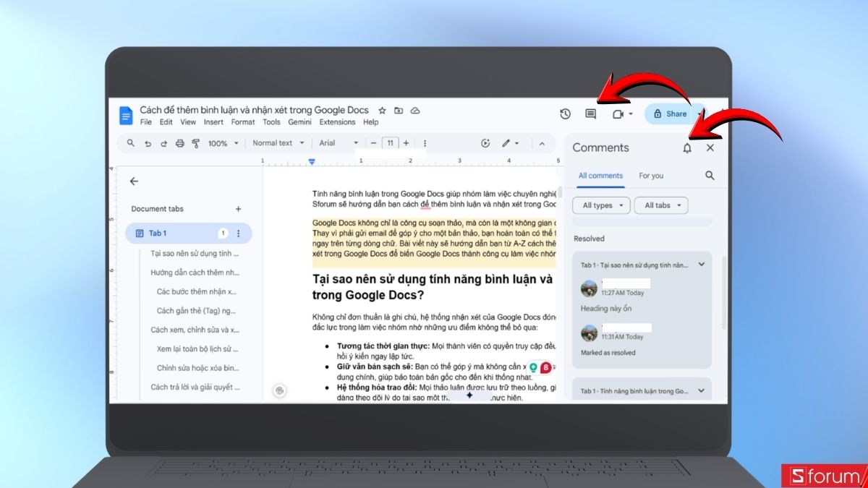The height and width of the screenshot is (488, 868).
Task: Click the font size field showing 11
Action: point(390,143)
